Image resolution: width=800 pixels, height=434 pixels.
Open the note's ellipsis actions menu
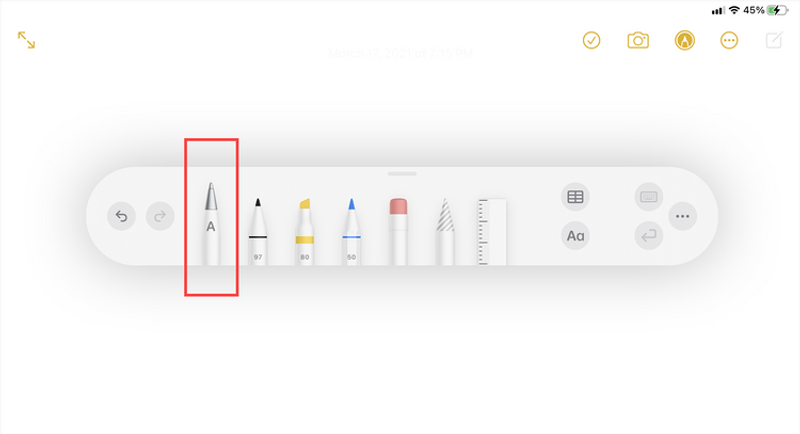coord(729,40)
